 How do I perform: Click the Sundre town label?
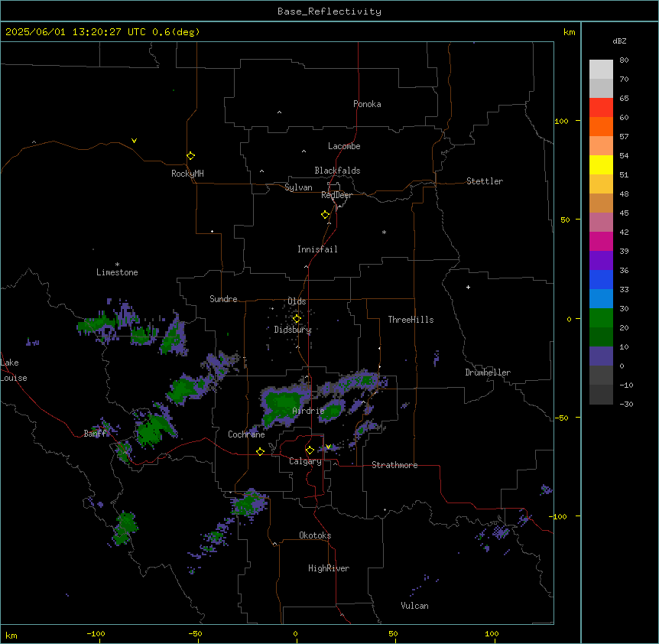pyautogui.click(x=223, y=299)
